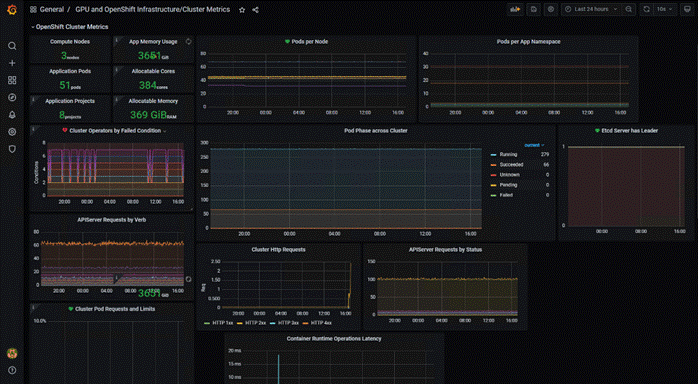Open Explore compass icon in sidebar
Viewport: 698px width, 384px height.
[12, 97]
